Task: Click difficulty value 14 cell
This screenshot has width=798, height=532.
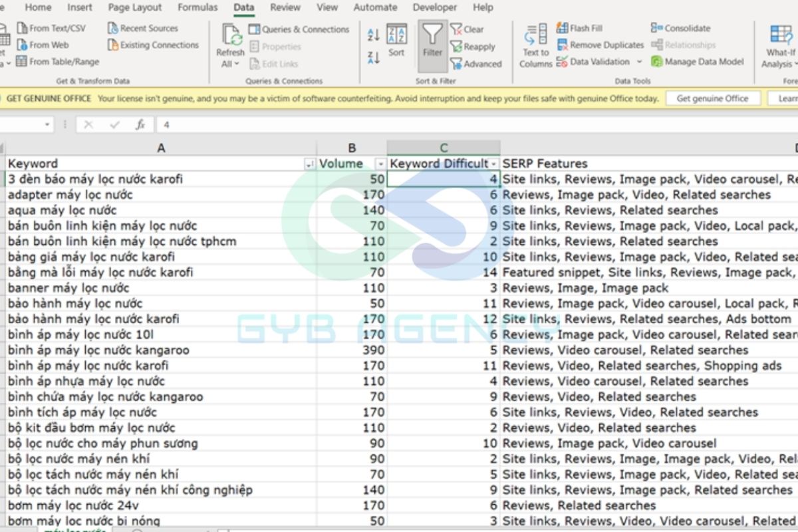Action: (x=444, y=273)
